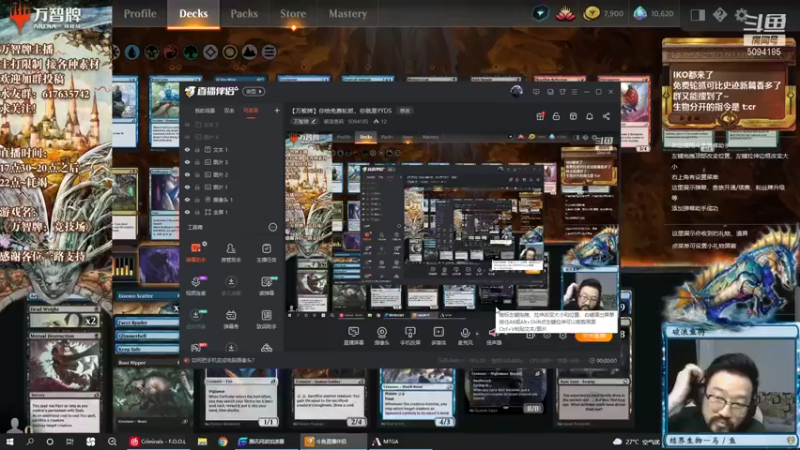Open advanced filters icon in Arena
Image resolution: width=800 pixels, height=450 pixels.
coord(269,52)
